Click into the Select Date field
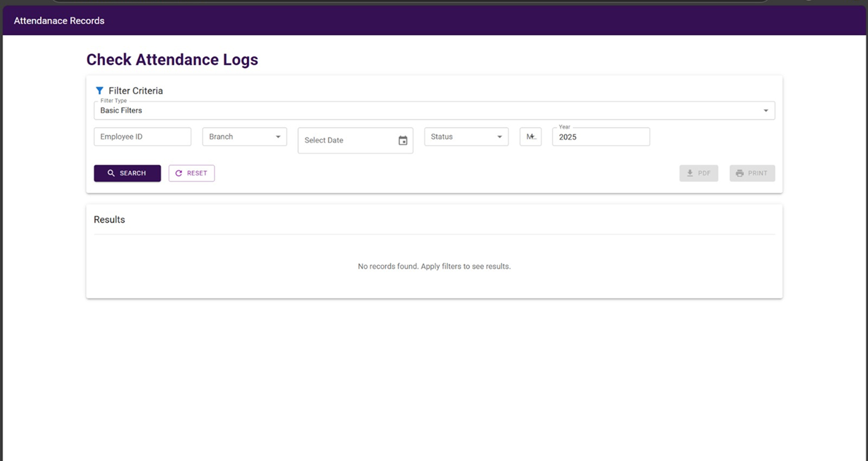This screenshot has height=461, width=868. pos(347,140)
